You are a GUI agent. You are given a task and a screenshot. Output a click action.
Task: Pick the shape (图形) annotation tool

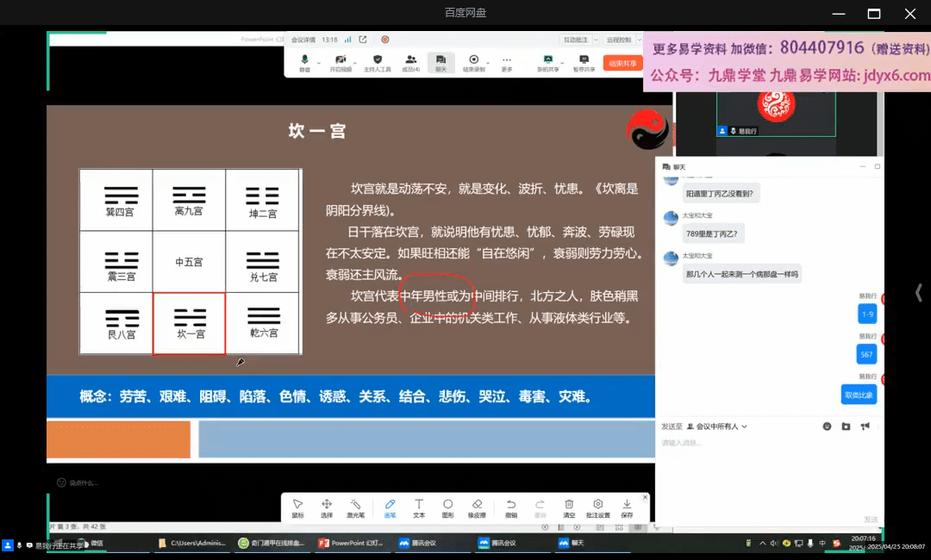pyautogui.click(x=447, y=507)
